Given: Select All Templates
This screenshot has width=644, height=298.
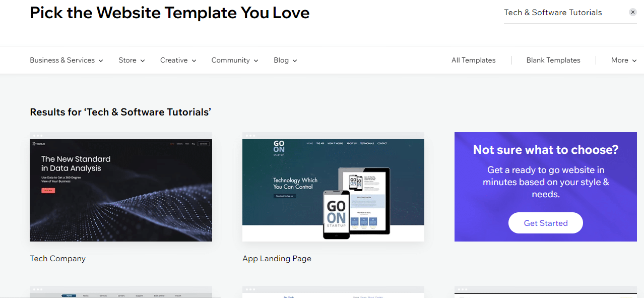Looking at the screenshot, I should [x=473, y=60].
